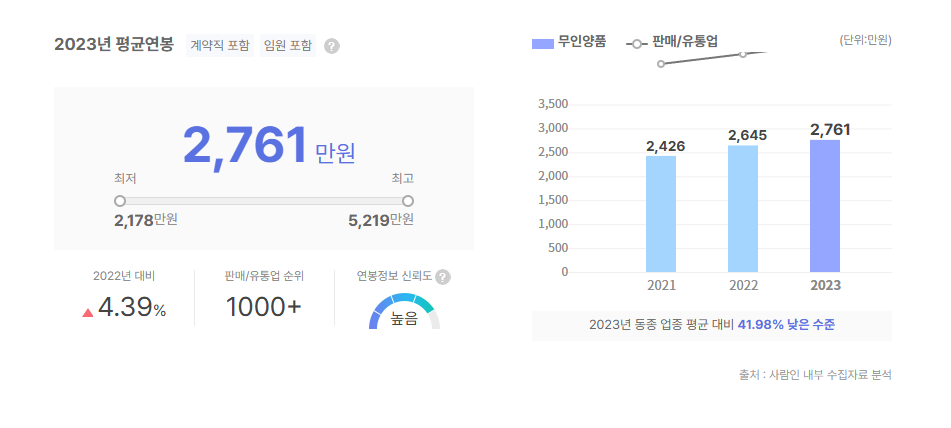
Task: Click the red up-triangle before 4.39%
Action: pos(88,312)
